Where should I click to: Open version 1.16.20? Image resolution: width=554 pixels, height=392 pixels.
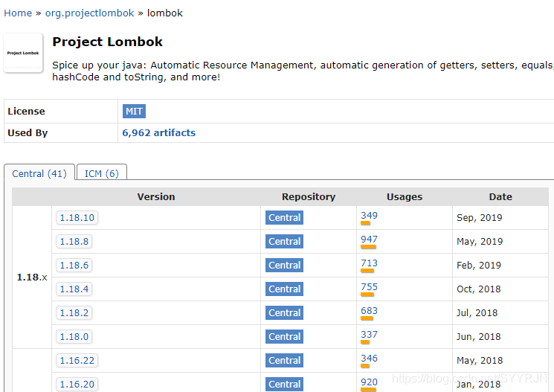pyautogui.click(x=77, y=385)
